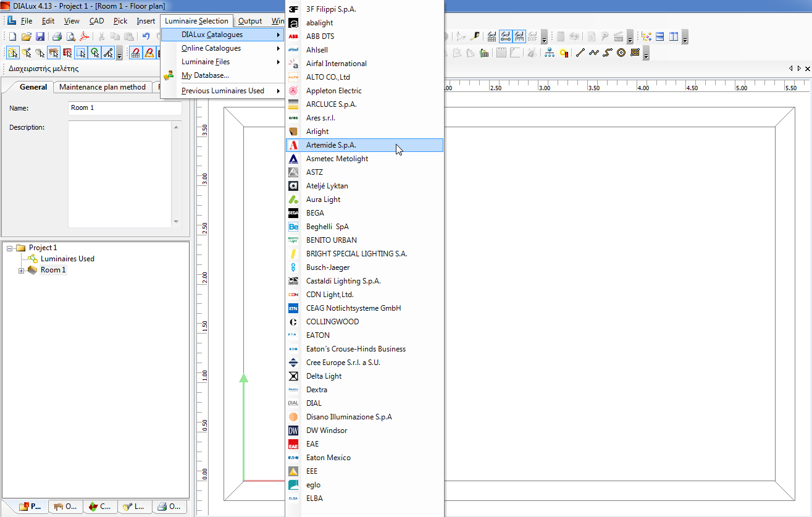Screen dimensions: 812x517
Task: Open Previous Luminaires Used submenu
Action: pos(222,91)
